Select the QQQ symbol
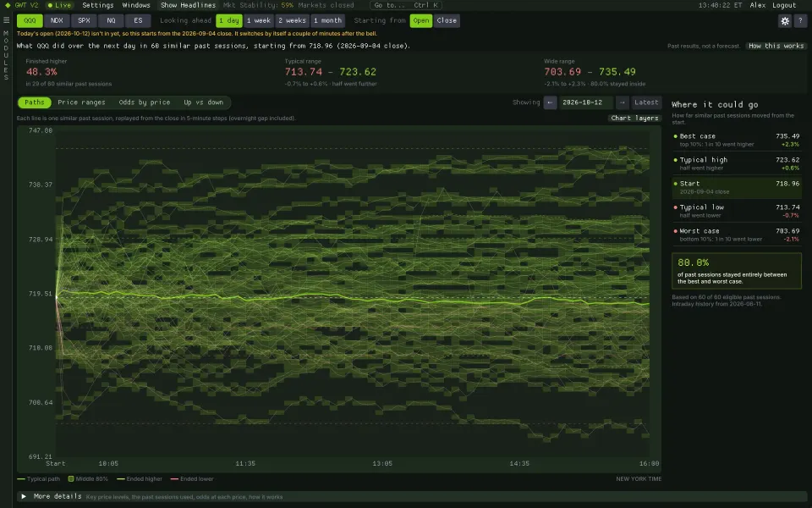The width and height of the screenshot is (812, 508). 30,20
